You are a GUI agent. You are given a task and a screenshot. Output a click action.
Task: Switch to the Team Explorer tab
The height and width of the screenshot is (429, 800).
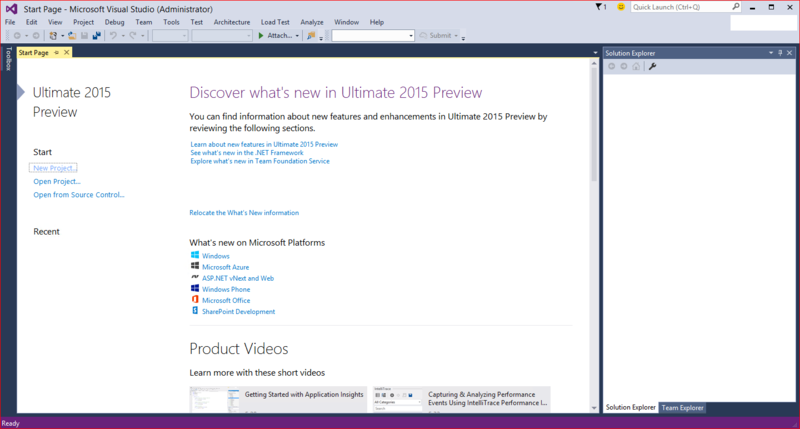pyautogui.click(x=682, y=408)
